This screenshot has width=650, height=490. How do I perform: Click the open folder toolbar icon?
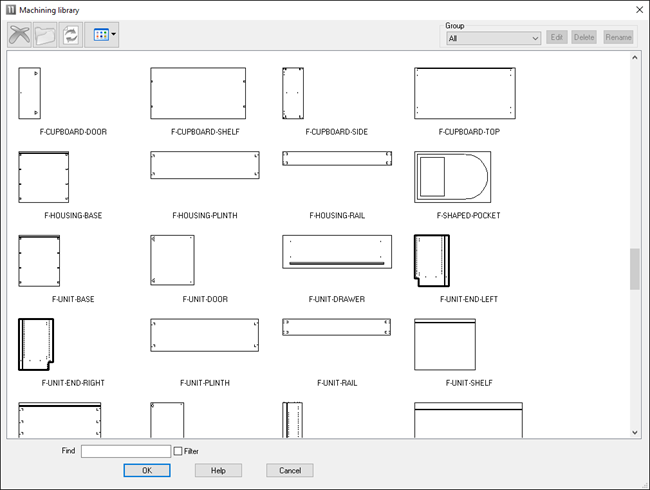pyautogui.click(x=45, y=34)
